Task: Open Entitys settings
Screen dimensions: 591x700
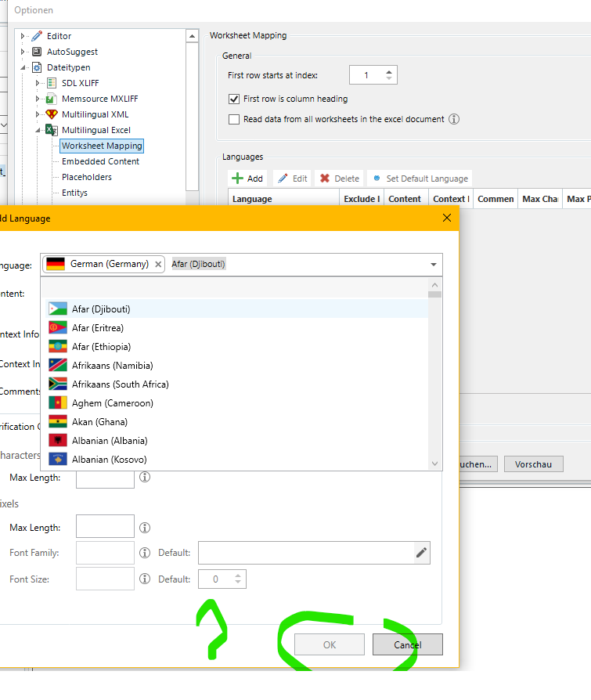Action: point(74,193)
